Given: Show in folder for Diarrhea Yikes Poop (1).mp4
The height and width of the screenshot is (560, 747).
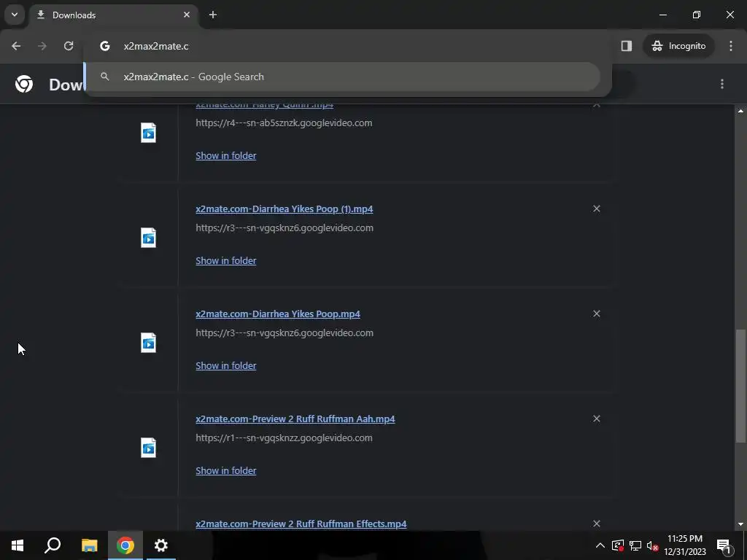Looking at the screenshot, I should click(226, 260).
